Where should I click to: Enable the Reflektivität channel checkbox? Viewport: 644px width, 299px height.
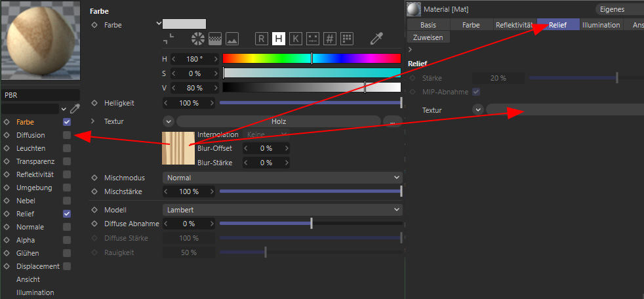coord(67,174)
